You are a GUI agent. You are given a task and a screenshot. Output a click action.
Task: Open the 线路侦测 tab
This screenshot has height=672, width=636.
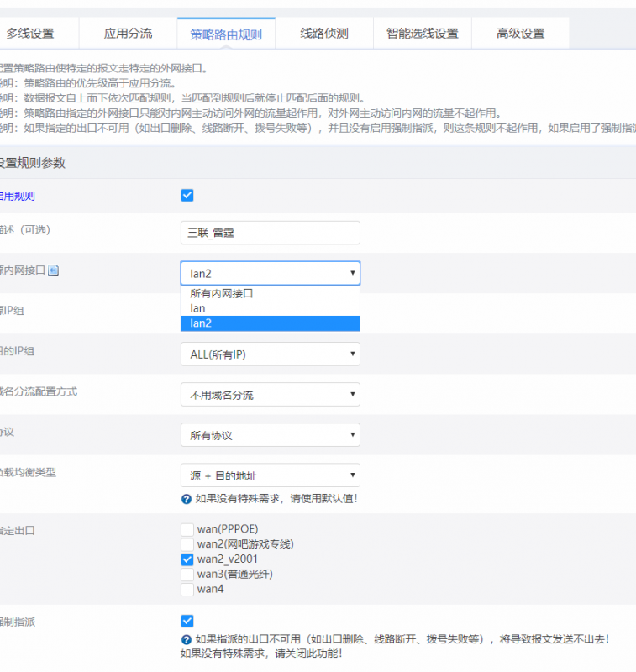click(x=324, y=34)
